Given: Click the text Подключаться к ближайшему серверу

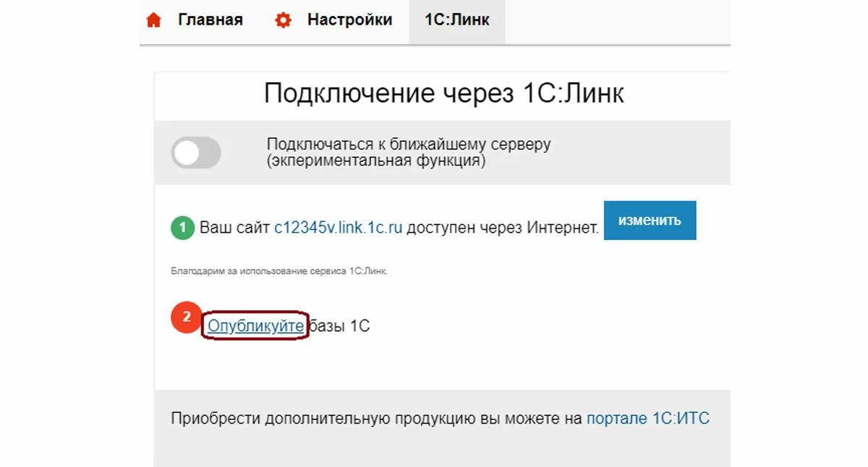Looking at the screenshot, I should 409,144.
